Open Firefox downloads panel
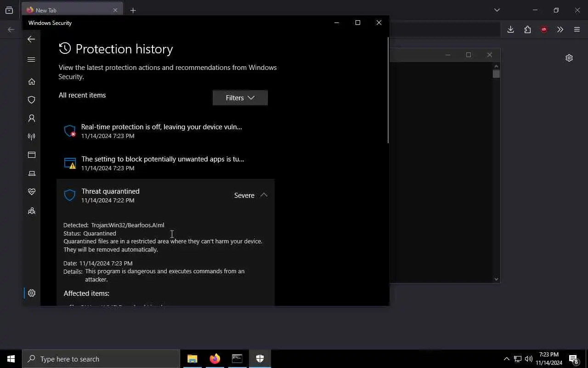The height and width of the screenshot is (368, 588). click(510, 29)
